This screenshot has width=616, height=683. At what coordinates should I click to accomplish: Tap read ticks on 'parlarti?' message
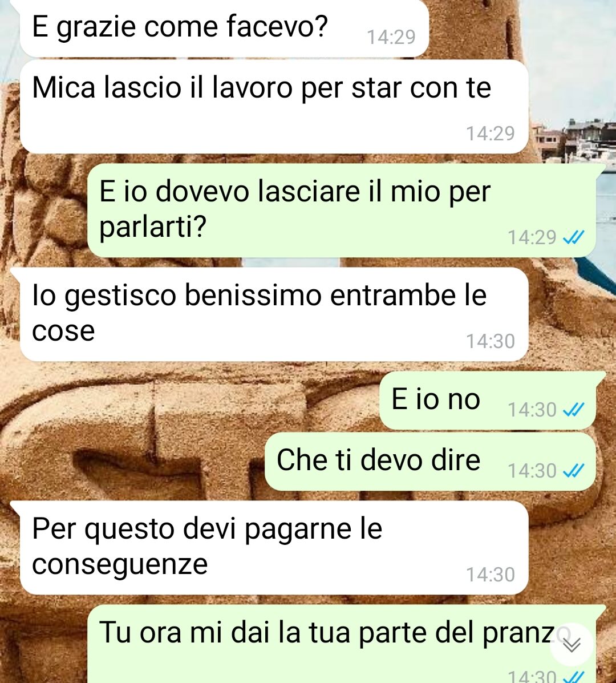click(573, 237)
